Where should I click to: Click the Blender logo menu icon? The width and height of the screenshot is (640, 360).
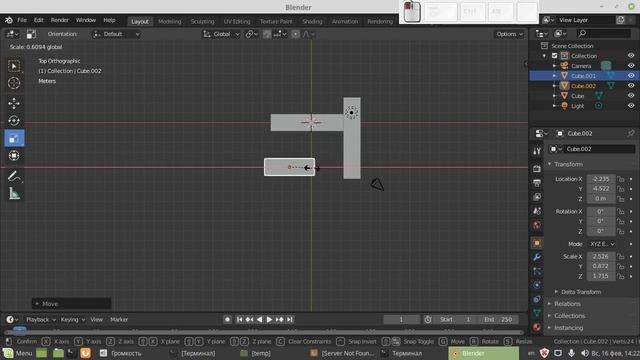coord(9,20)
